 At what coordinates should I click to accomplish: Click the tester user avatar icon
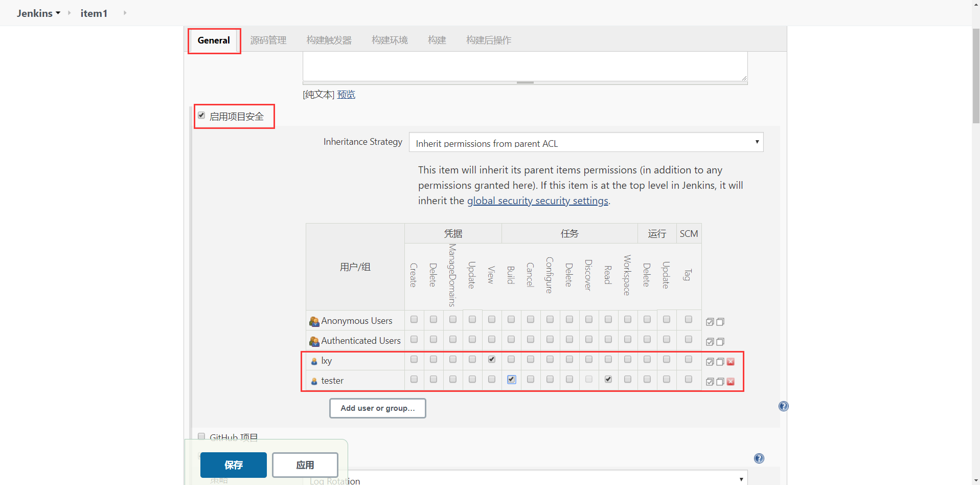[314, 382]
